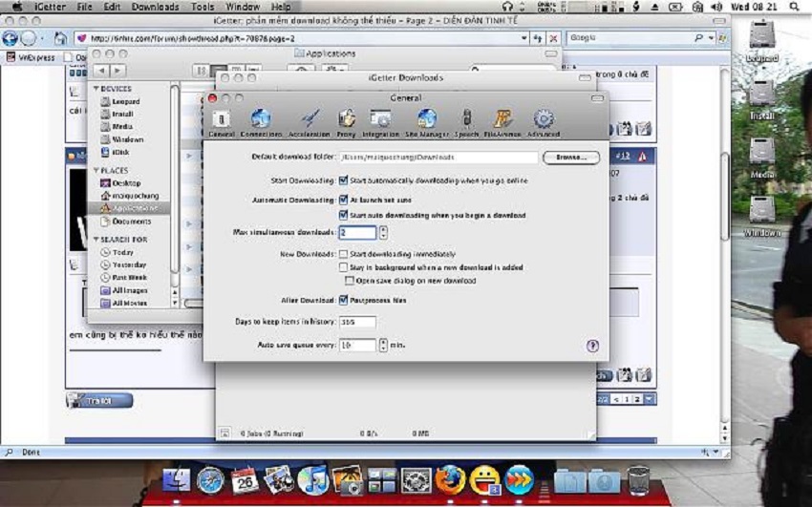Collapse the DEVICES section in Finder sidebar
812x507 pixels.
click(x=96, y=89)
